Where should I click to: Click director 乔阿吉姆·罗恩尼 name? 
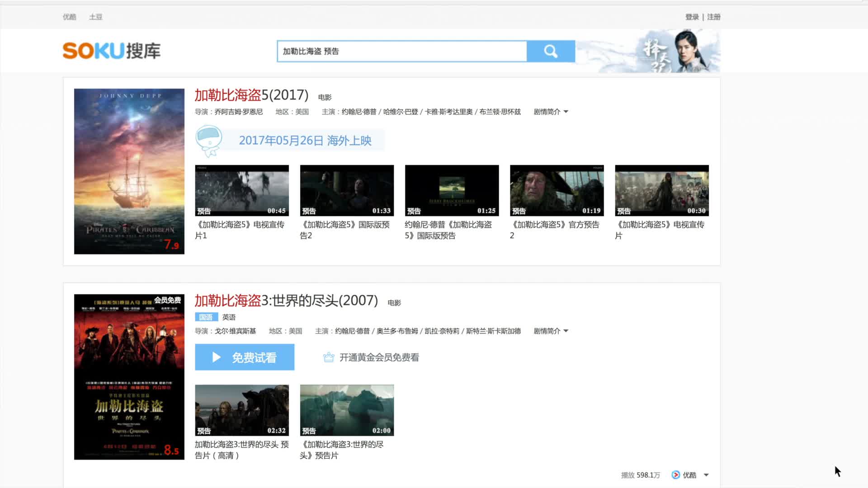239,112
